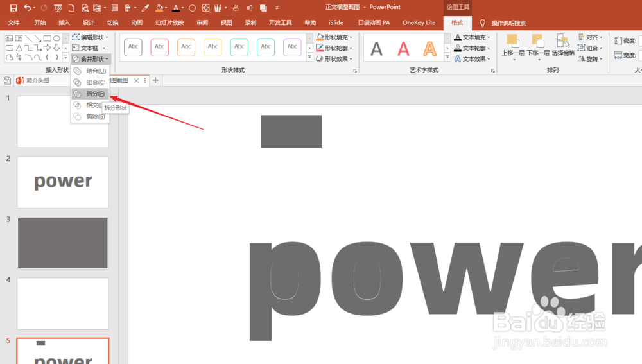Select the eyedropper icon in quick access toolbar

pos(145,8)
